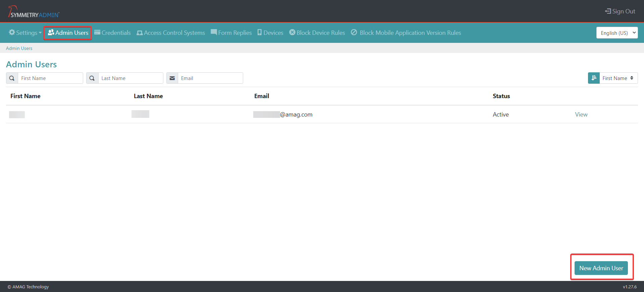
Task: Click the Last Name column header
Action: pyautogui.click(x=148, y=96)
